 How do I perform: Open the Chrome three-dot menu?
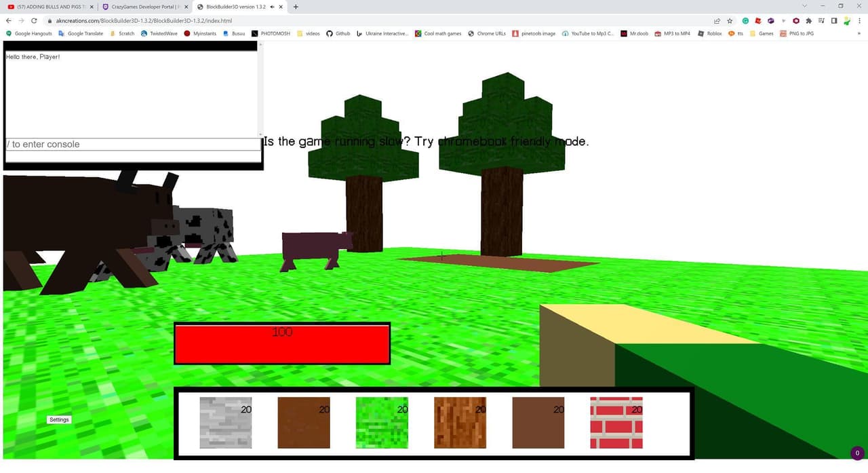[x=859, y=21]
